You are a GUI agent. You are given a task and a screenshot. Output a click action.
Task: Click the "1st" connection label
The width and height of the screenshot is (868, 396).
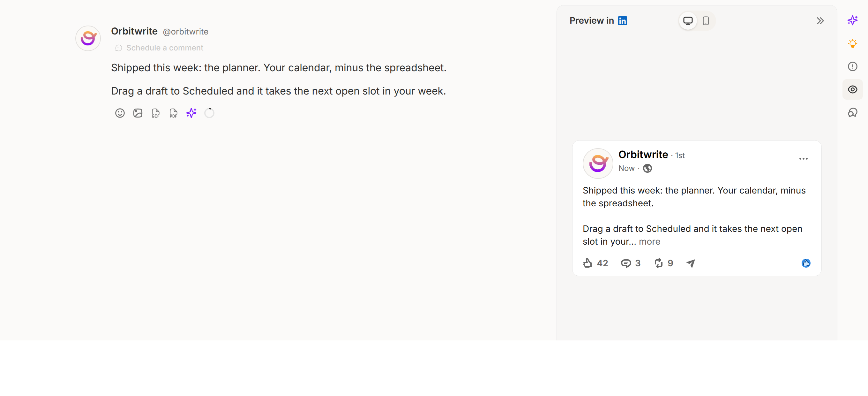pos(680,156)
